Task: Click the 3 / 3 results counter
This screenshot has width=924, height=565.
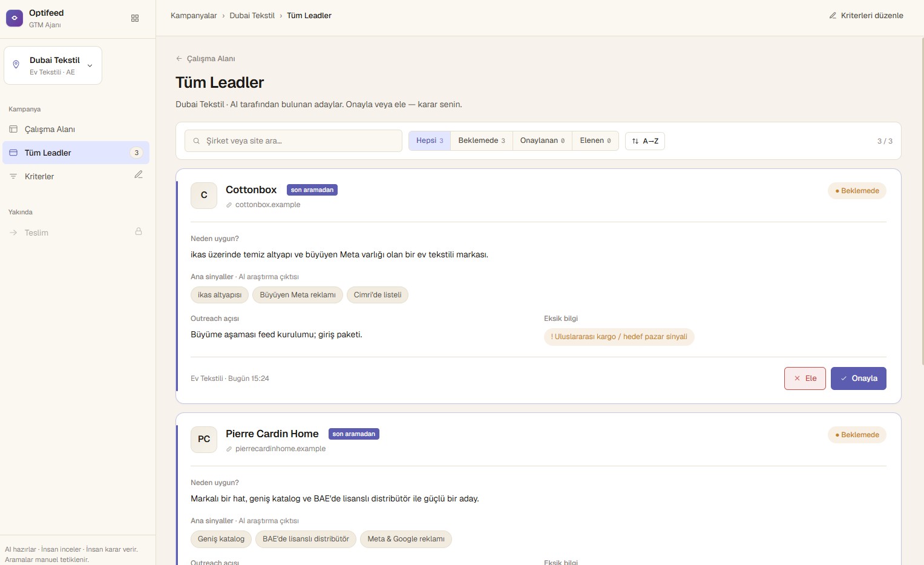Action: pyautogui.click(x=885, y=141)
